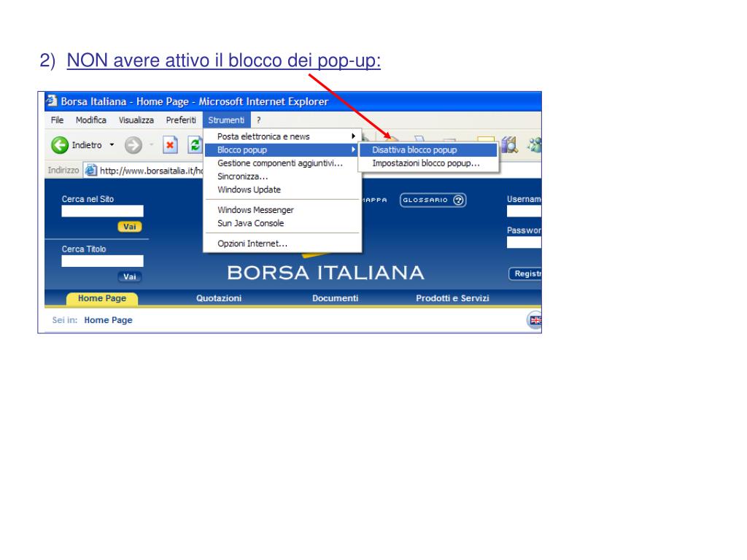Click the yellow Vai button under Cerca nel Sito
The width and height of the screenshot is (747, 560).
[130, 227]
